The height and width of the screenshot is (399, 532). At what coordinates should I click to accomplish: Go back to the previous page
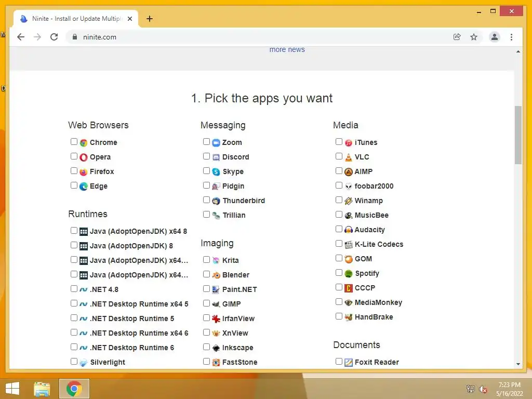coord(21,37)
